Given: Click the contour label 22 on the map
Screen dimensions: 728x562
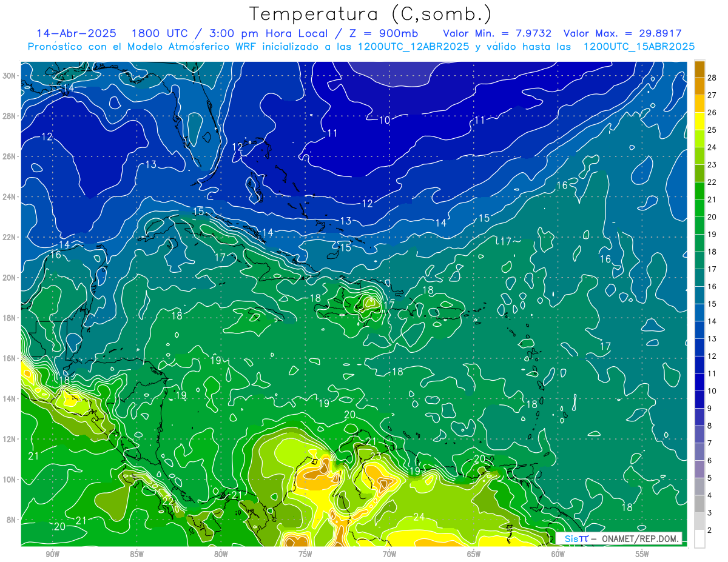Looking at the screenshot, I should [x=168, y=501].
